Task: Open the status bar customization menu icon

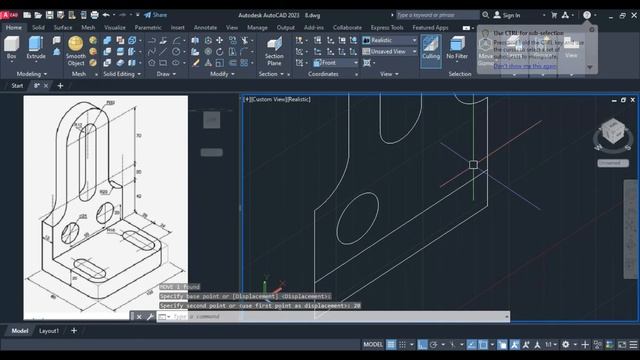Action: [x=633, y=345]
